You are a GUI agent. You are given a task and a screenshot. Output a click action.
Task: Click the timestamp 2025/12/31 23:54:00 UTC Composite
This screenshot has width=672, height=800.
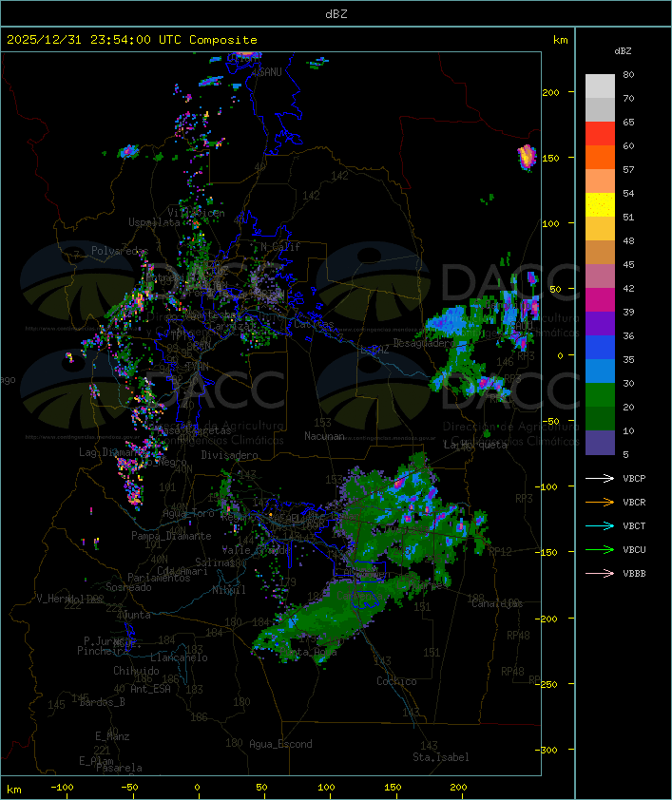(x=132, y=40)
